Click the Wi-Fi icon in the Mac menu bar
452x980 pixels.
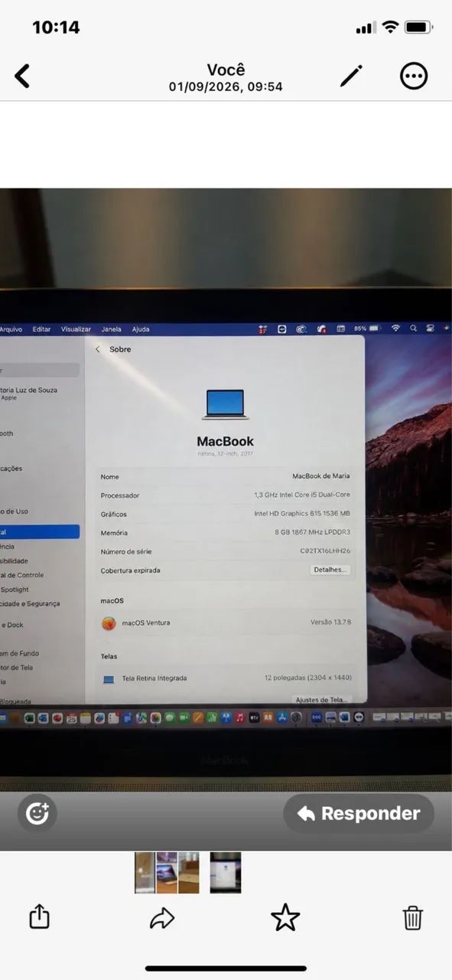(395, 328)
